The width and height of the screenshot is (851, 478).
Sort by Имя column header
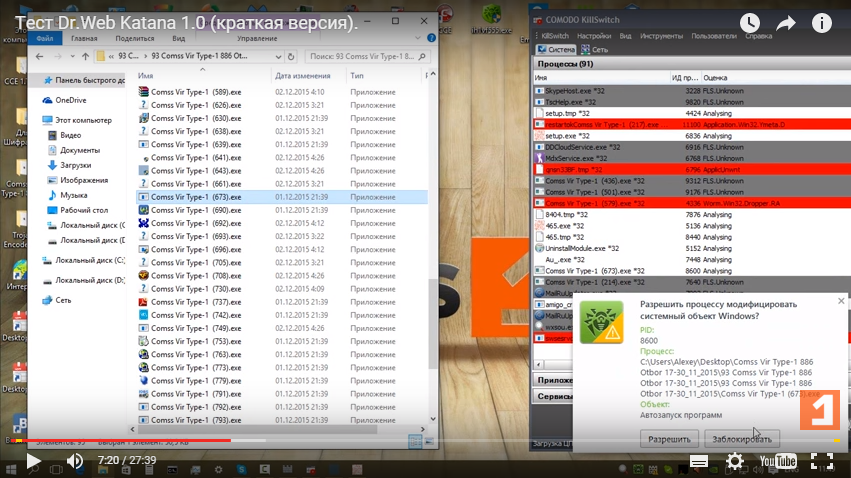tap(145, 76)
